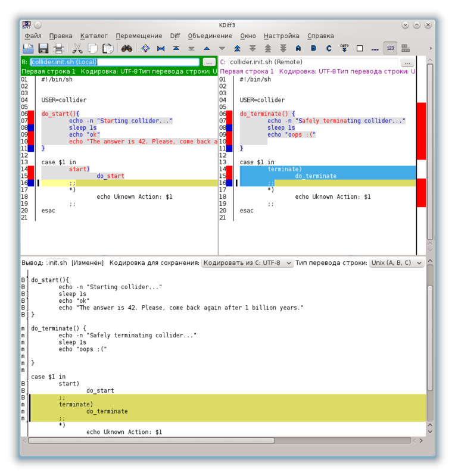Go to previous delta single up arrow

[x=207, y=48]
